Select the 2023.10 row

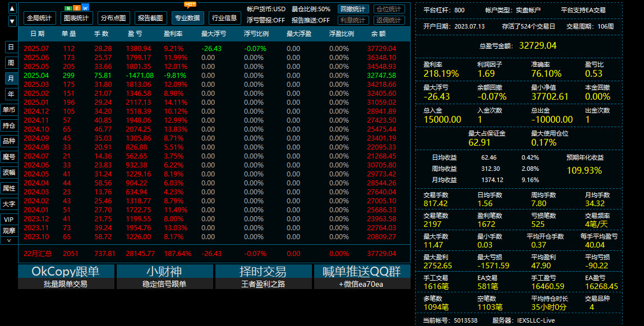pos(214,236)
